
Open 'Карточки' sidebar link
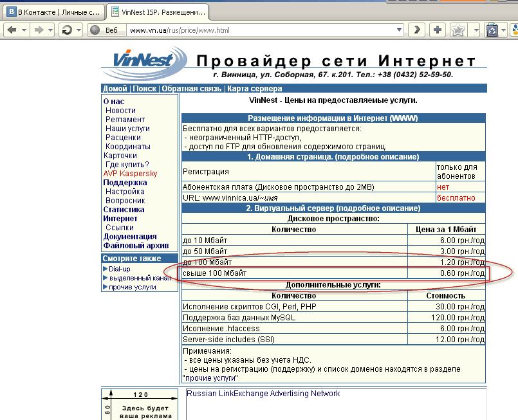coord(120,155)
